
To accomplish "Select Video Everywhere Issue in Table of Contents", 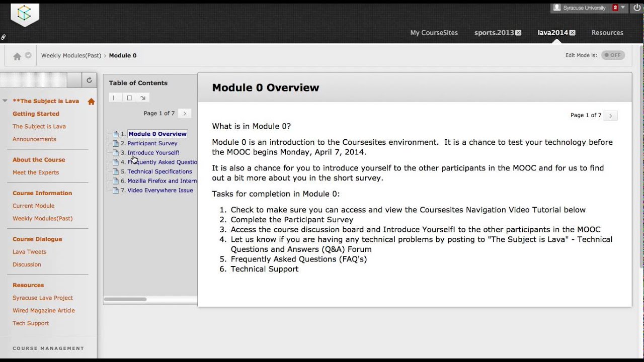I will coord(160,191).
